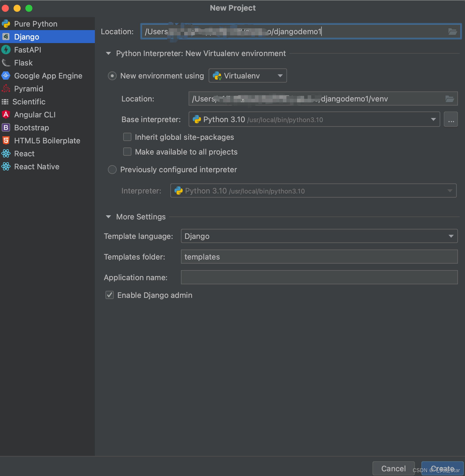Viewport: 465px width, 476px height.
Task: Open the Base interpreter Python 3.10 dropdown
Action: 314,119
